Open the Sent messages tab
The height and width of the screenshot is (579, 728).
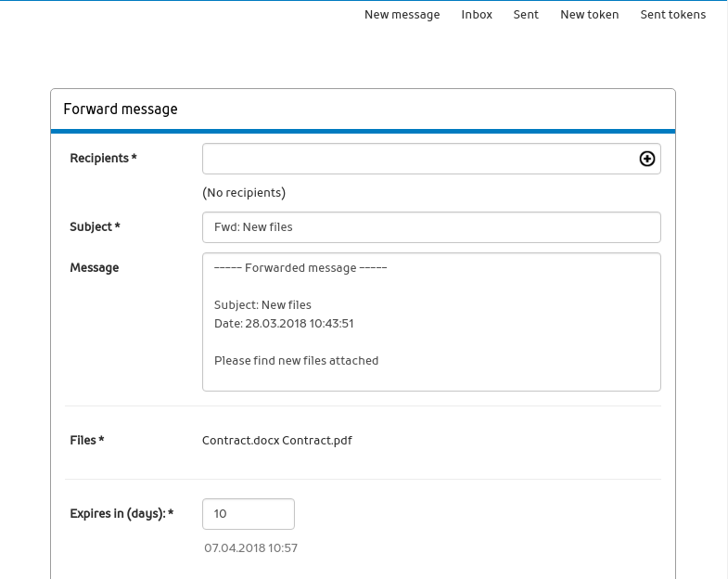tap(526, 15)
